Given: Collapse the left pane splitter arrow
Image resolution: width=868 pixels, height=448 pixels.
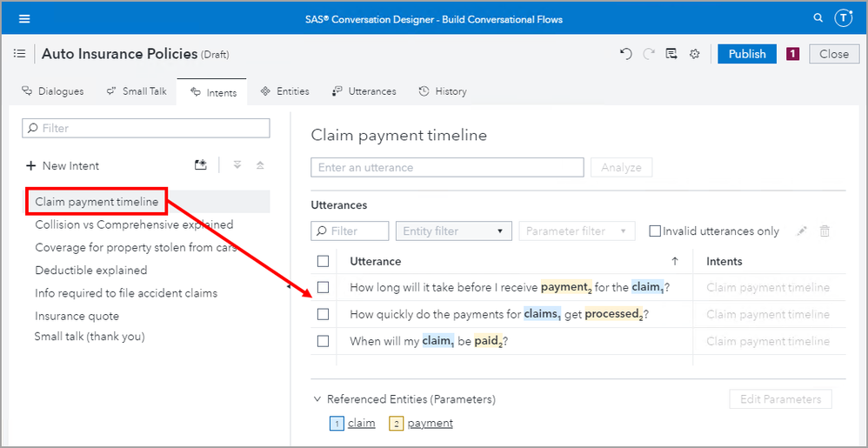Looking at the screenshot, I should pos(289,286).
